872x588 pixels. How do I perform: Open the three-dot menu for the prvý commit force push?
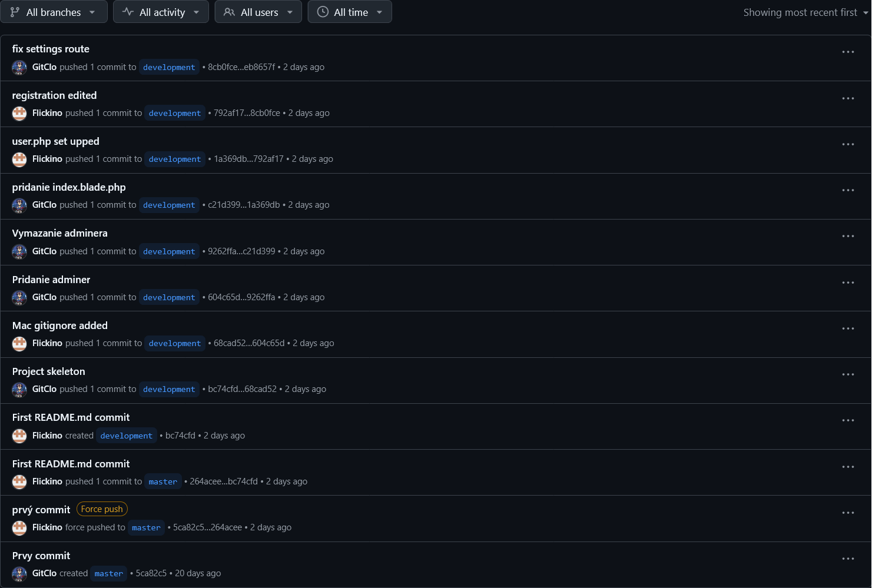tap(848, 513)
